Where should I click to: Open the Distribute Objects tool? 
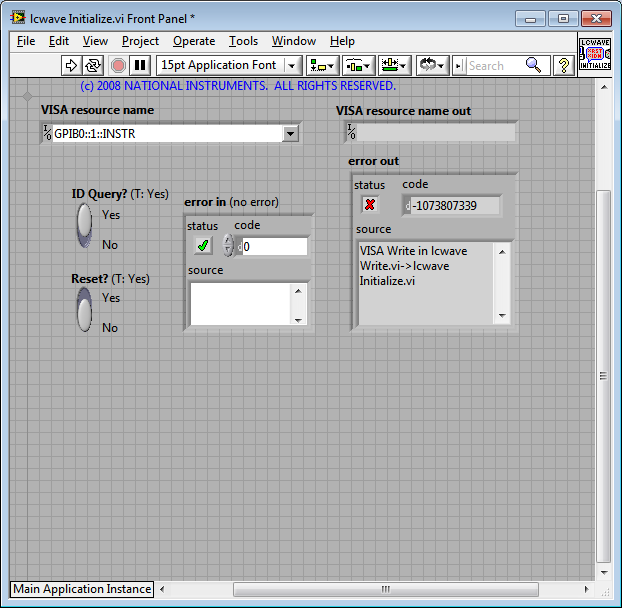[x=358, y=65]
